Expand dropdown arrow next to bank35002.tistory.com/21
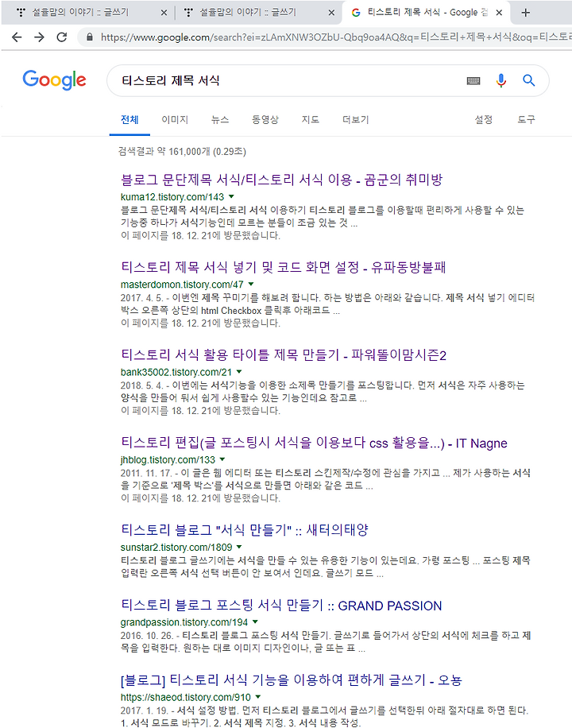Viewport: 572px width, 728px height. coord(240,372)
